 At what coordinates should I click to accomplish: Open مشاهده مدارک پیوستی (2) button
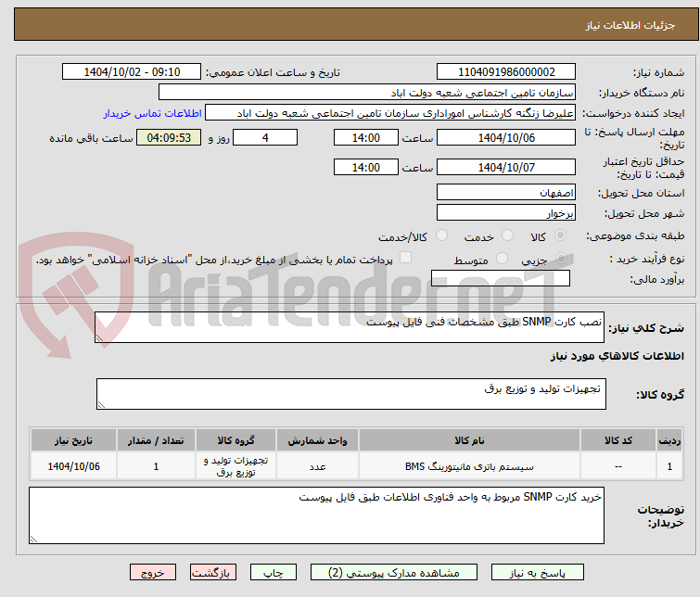[x=394, y=573]
